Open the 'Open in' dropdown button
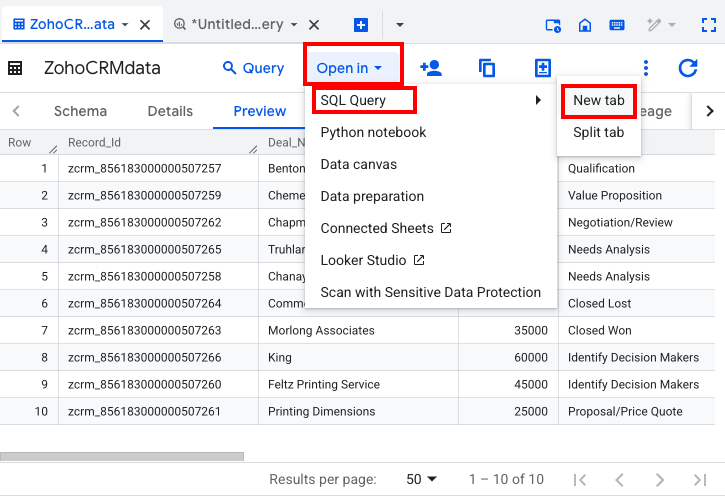Screen dimensions: 725x497 pos(350,68)
